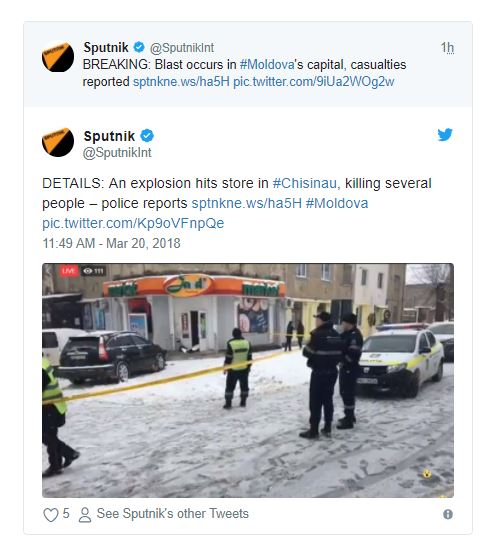Open pic.twitter.com/9iUa2WOg2w link
Image resolution: width=502 pixels, height=546 pixels.
point(313,82)
